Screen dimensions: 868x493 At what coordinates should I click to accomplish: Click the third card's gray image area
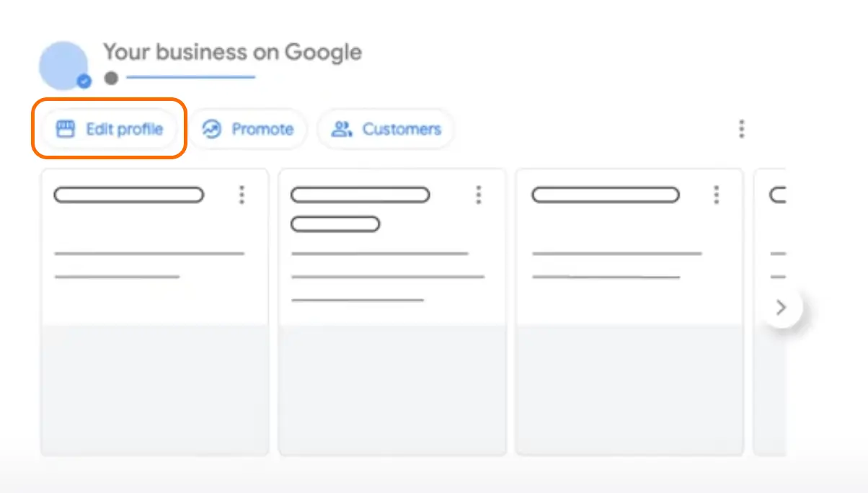629,390
